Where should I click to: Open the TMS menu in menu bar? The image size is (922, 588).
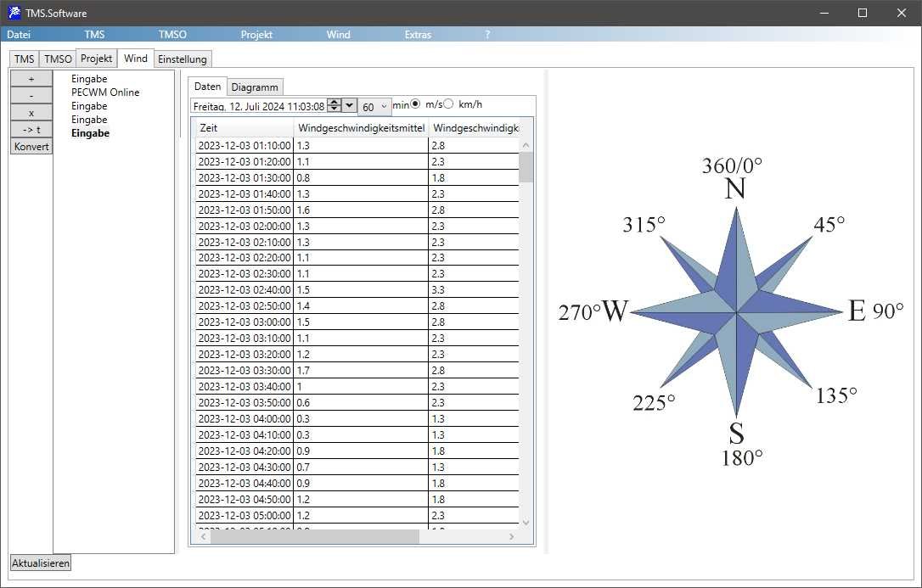[95, 35]
